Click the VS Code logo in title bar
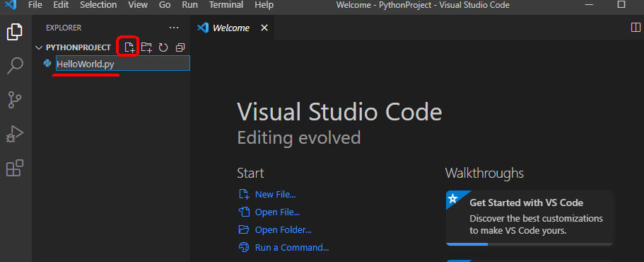The height and width of the screenshot is (262, 644). pyautogui.click(x=11, y=5)
